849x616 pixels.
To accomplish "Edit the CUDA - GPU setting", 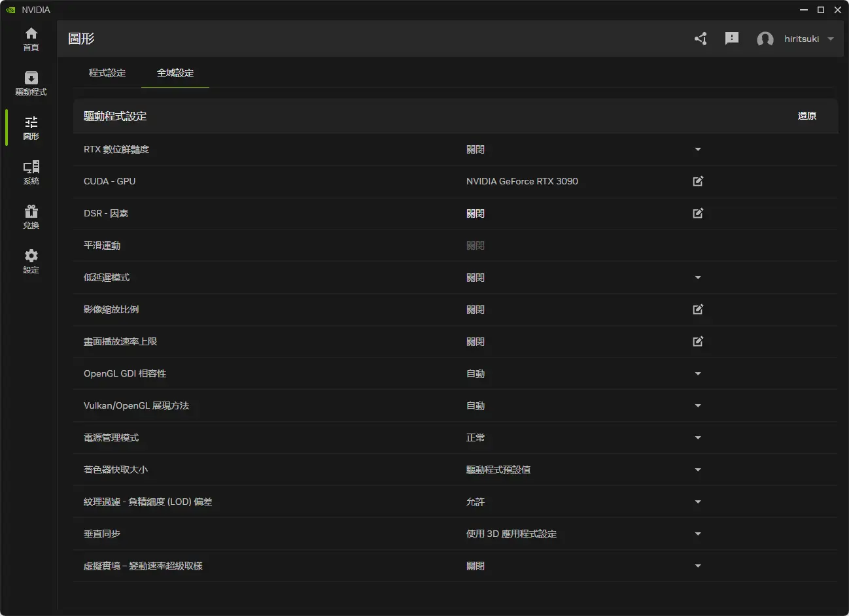I will [698, 181].
